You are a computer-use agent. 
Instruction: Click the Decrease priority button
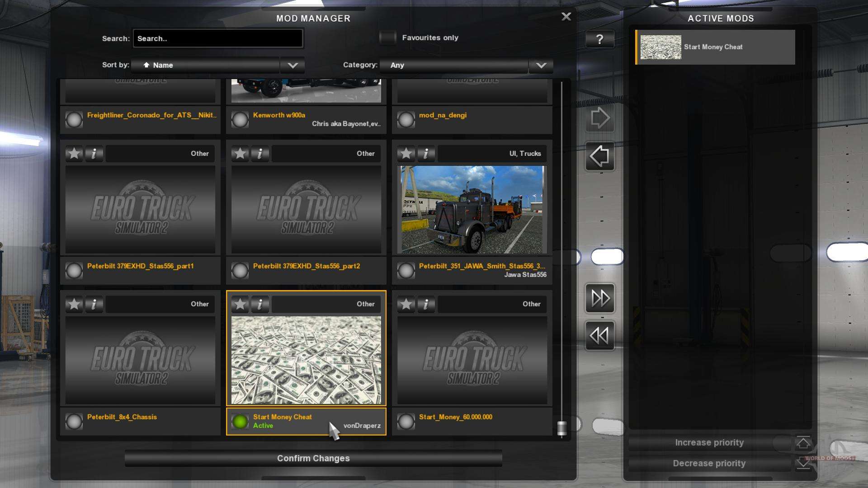pos(709,464)
